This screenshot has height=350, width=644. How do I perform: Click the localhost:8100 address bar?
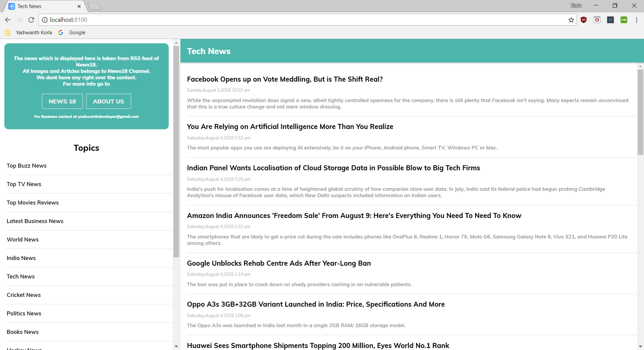(x=308, y=20)
